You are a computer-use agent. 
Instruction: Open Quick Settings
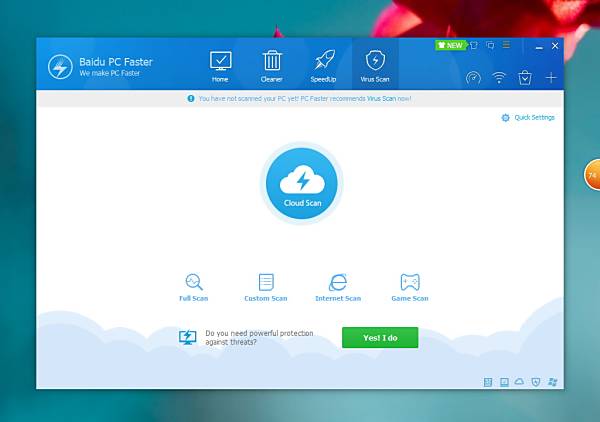pyautogui.click(x=528, y=117)
